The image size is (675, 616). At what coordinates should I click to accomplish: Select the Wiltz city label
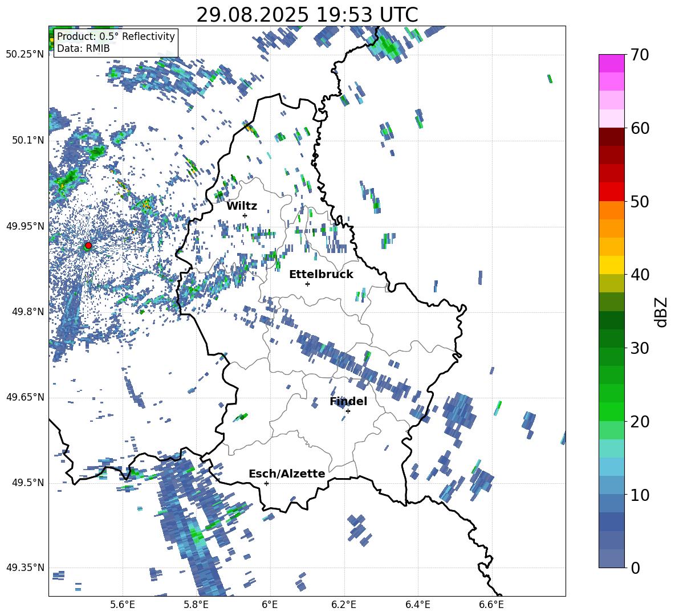242,206
